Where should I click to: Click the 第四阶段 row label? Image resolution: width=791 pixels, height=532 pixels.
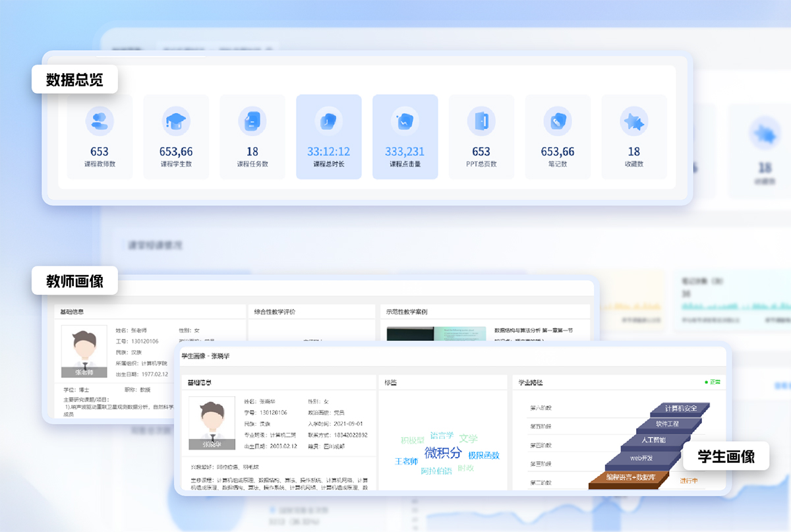coord(541,446)
